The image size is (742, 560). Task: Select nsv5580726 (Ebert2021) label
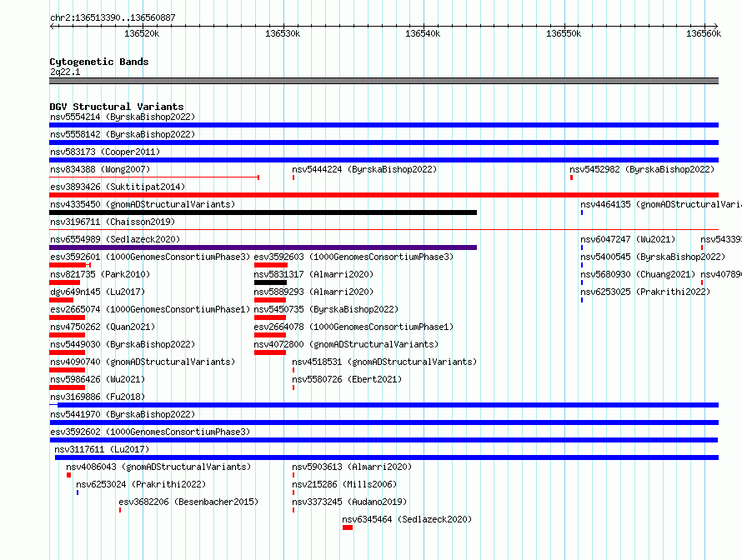(x=347, y=379)
